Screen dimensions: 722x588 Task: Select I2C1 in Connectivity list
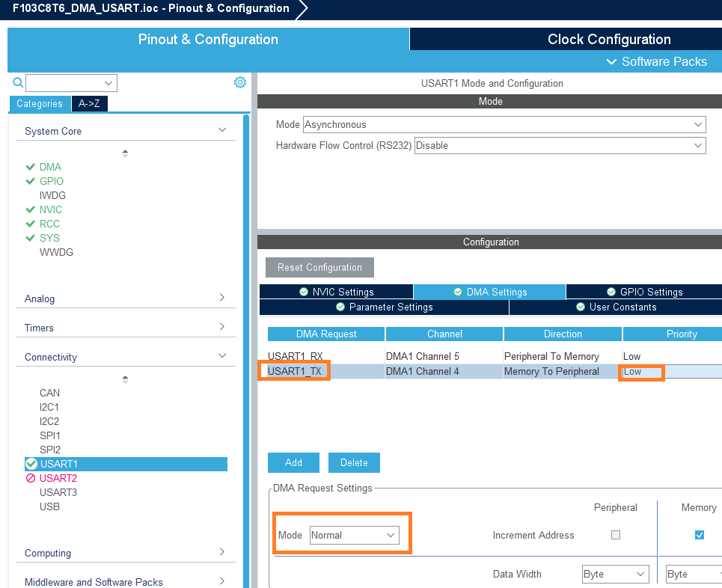pos(49,407)
